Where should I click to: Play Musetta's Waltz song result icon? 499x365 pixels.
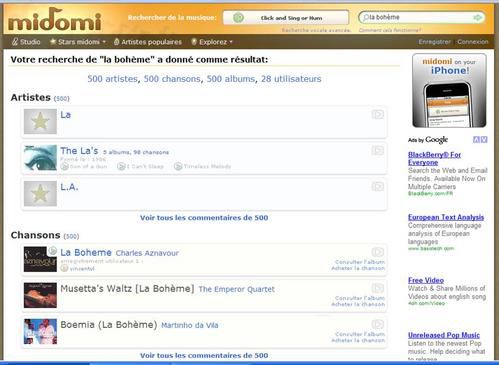tap(378, 288)
